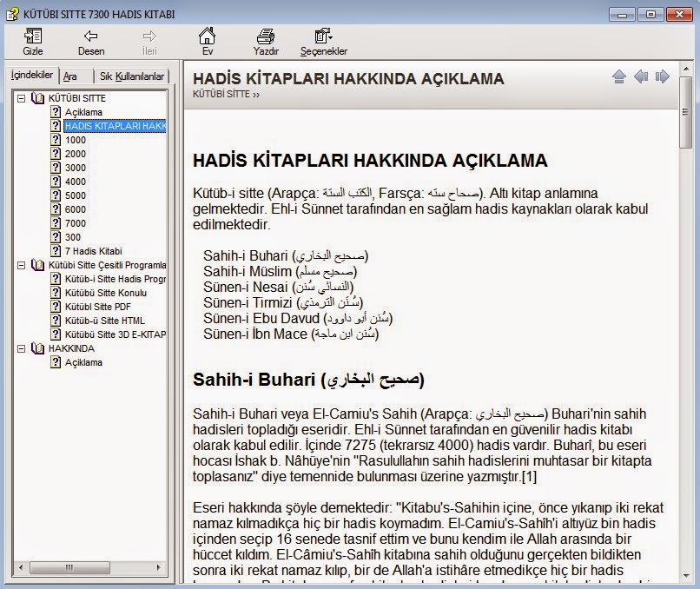
Task: Open the Kütübi Sitte PDF topic
Action: tap(97, 307)
